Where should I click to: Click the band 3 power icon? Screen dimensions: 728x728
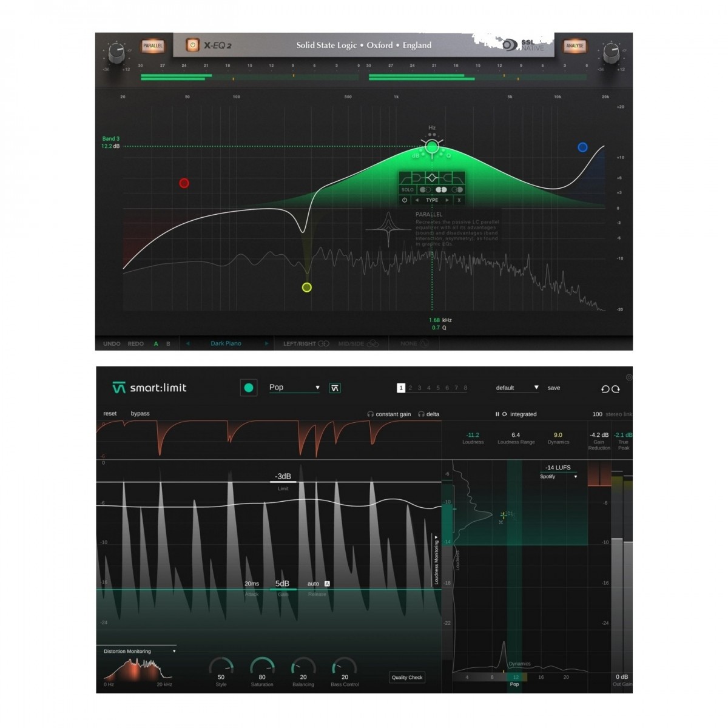pos(405,200)
